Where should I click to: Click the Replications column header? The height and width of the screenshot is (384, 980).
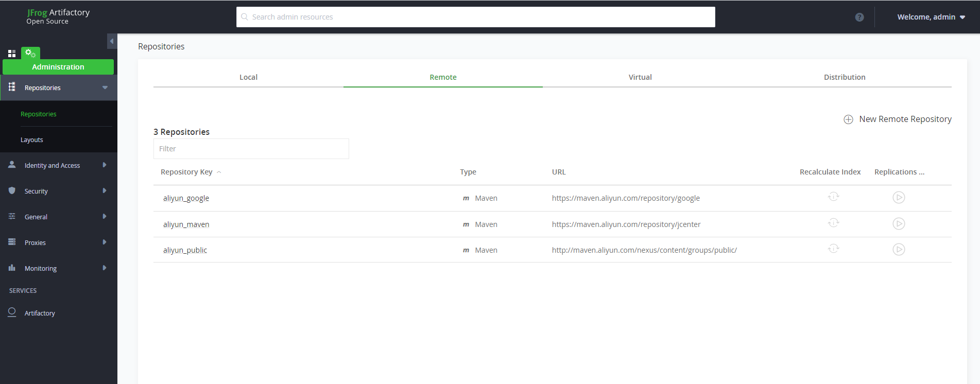click(899, 172)
